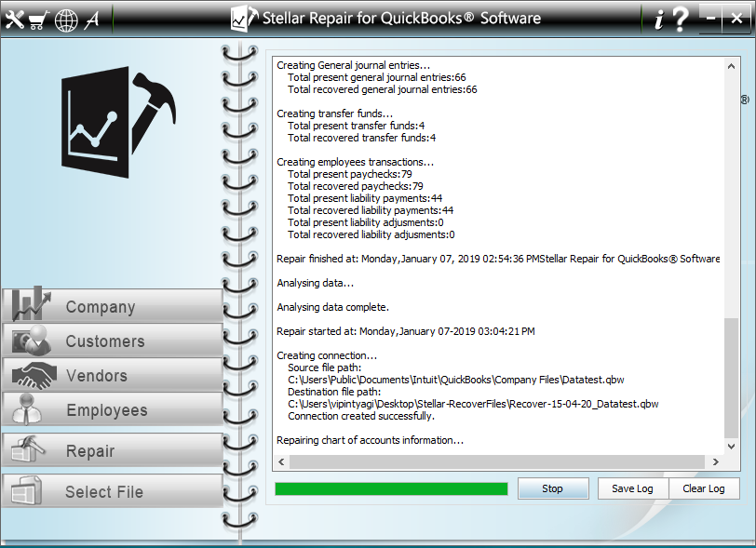
Task: Go to Select File section
Action: [113, 491]
